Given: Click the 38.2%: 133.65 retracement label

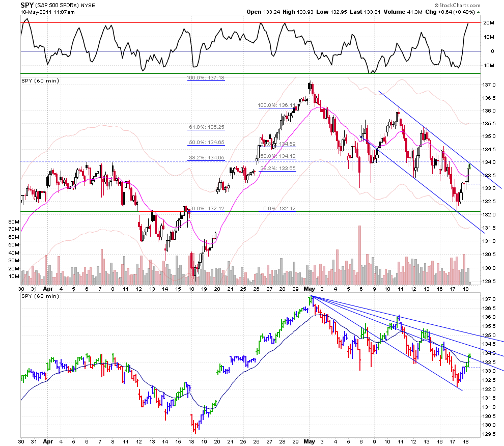Looking at the screenshot, I should pos(278,168).
